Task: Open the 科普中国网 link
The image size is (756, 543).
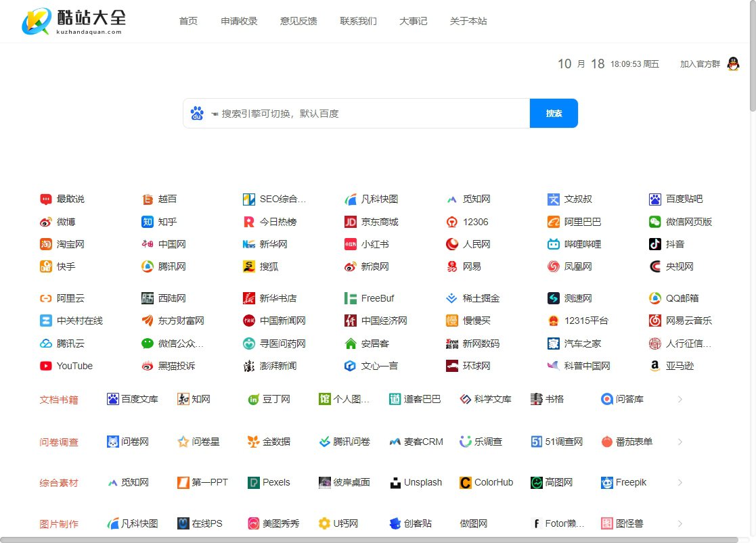Action: [x=579, y=367]
